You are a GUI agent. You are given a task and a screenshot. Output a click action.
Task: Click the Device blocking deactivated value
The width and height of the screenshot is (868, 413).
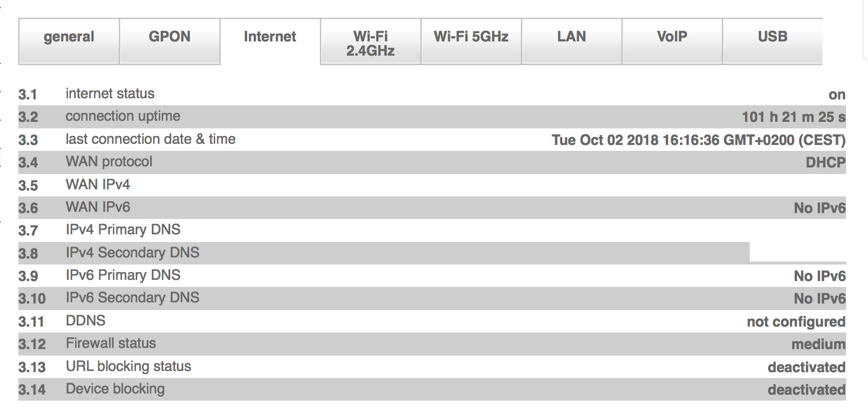click(x=807, y=390)
